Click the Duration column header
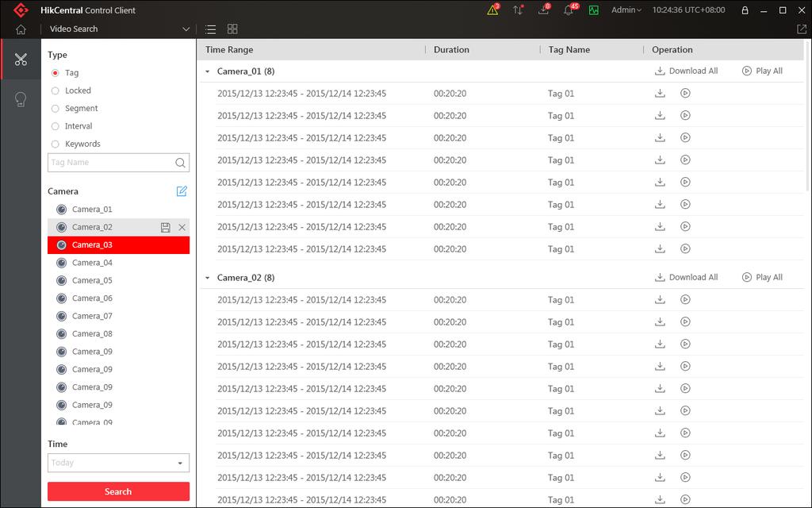The image size is (812, 508). click(451, 50)
